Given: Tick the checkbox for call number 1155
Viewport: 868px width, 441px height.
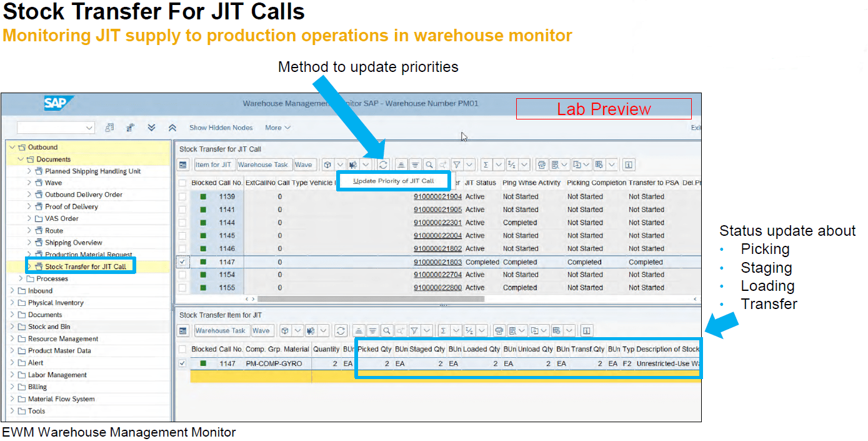Looking at the screenshot, I should point(182,288).
